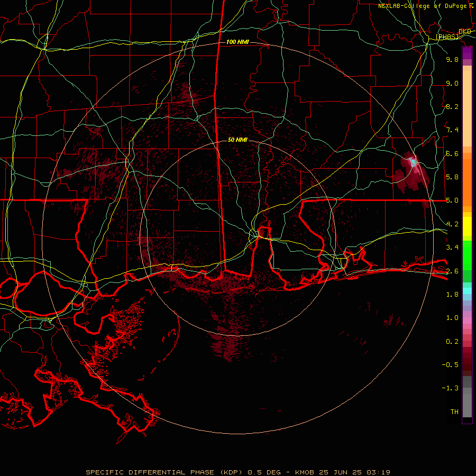Viewport: 476px width, 476px height.
Task: Click the -1.3 scale value
Action: (x=450, y=388)
